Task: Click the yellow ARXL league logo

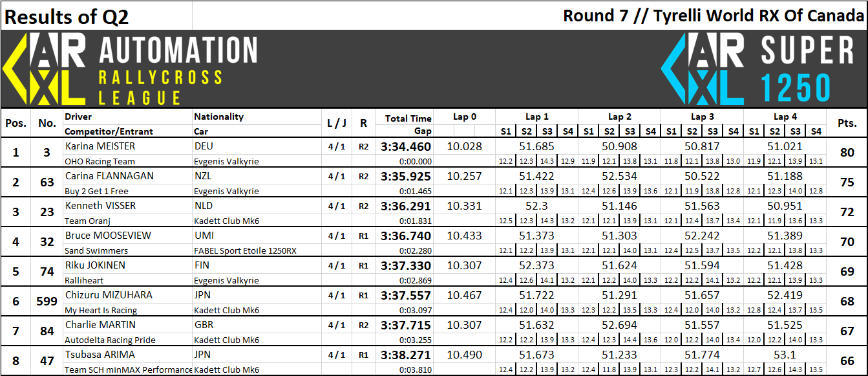Action: point(44,69)
